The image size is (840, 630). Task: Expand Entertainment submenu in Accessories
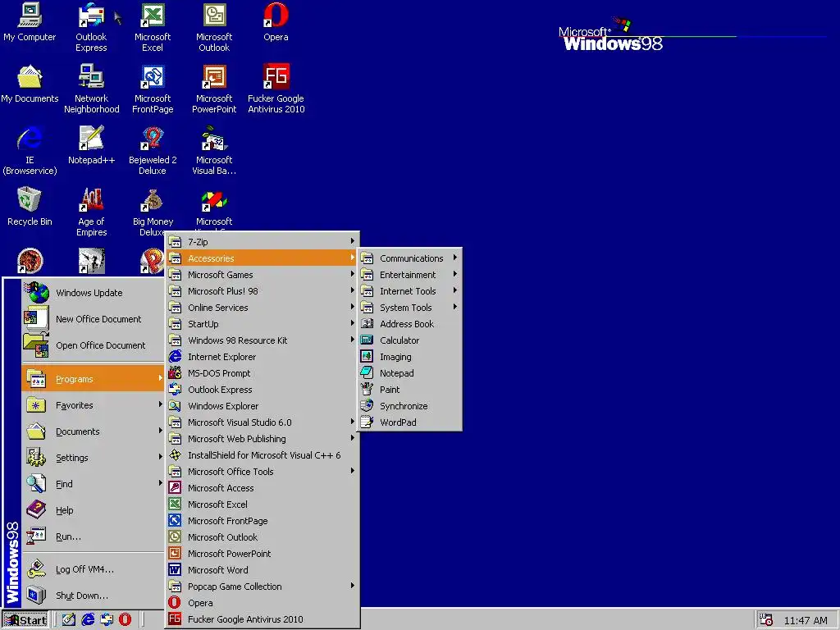click(410, 274)
